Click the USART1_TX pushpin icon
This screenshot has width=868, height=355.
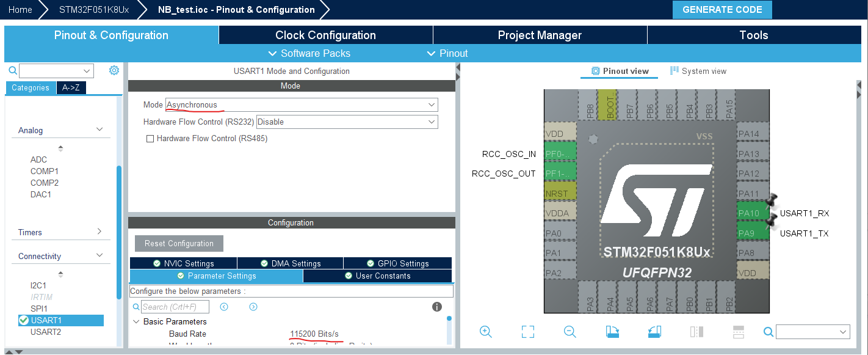coord(772,220)
